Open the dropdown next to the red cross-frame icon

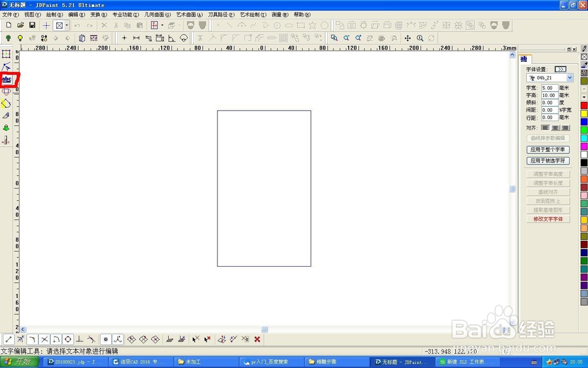[x=162, y=25]
